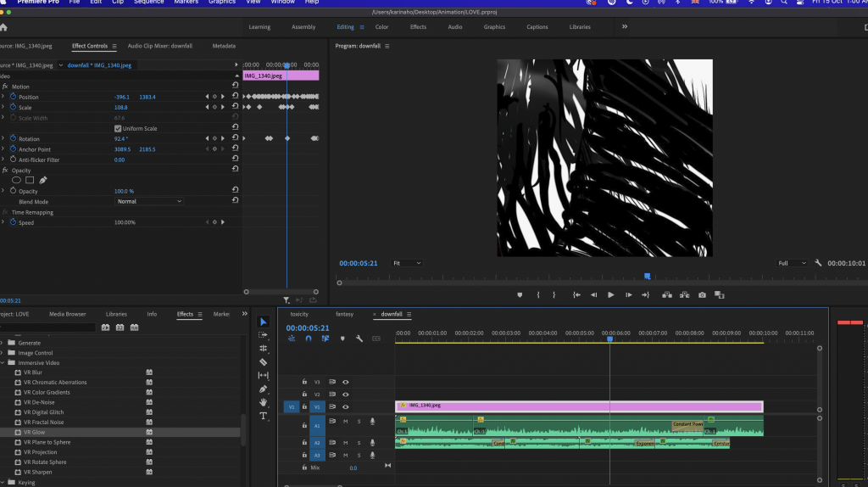Select the Type tool
The image size is (868, 487).
(263, 416)
